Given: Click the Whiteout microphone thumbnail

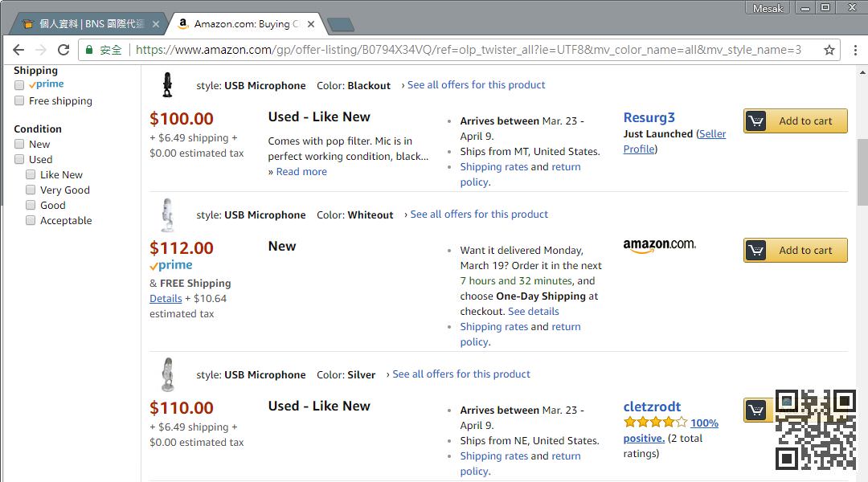Looking at the screenshot, I should (167, 214).
